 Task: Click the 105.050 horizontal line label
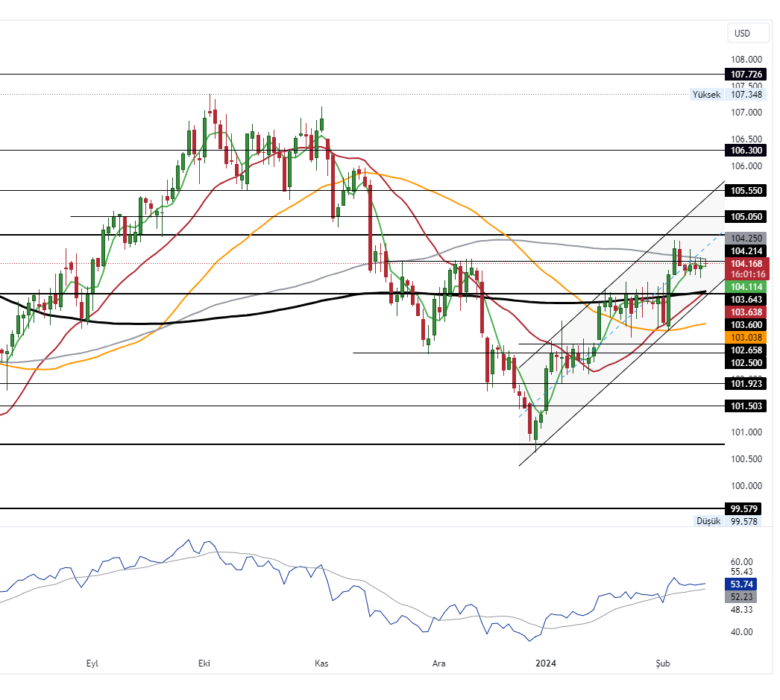(x=746, y=217)
